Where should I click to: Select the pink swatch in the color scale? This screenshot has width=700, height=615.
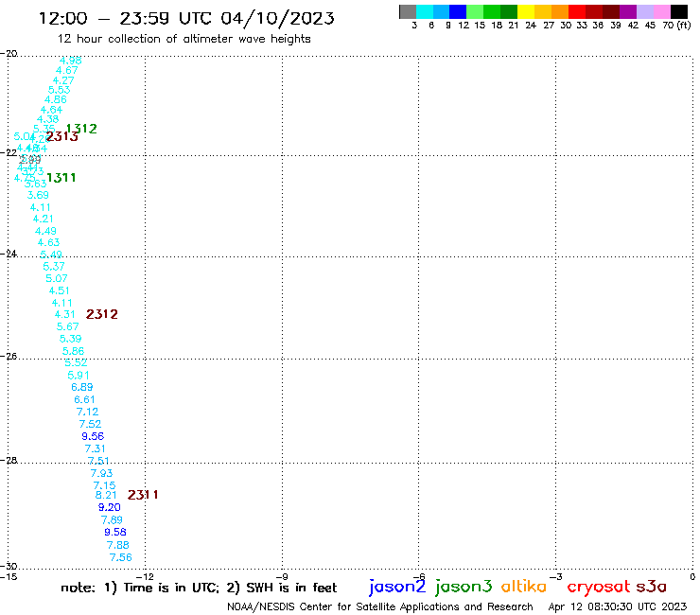662,11
